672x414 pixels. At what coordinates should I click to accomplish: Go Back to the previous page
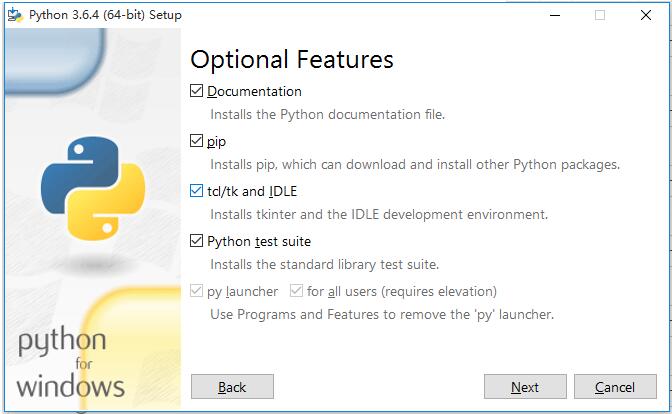(x=232, y=387)
